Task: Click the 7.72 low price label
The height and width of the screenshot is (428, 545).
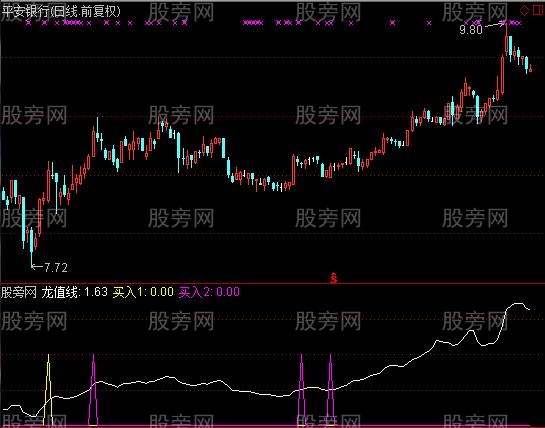Action: pyautogui.click(x=56, y=267)
